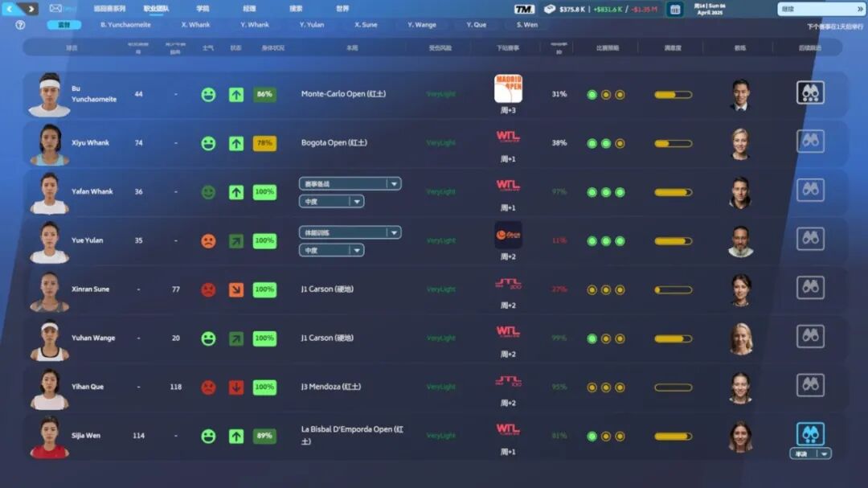The height and width of the screenshot is (488, 868).
Task: Click Bu Yunchaomeite's binoculars scouting icon
Action: [810, 92]
